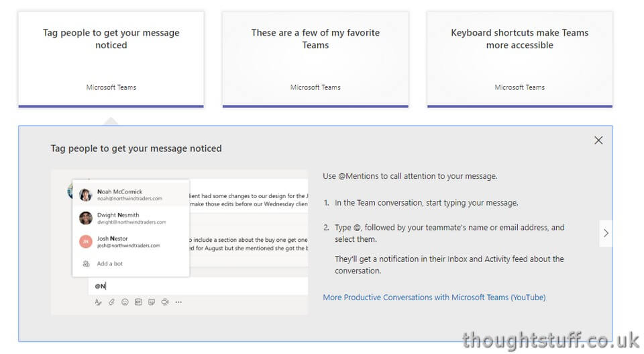Screen dimensions: 644x354
Task: Click the Add a bot icon
Action: pyautogui.click(x=87, y=263)
